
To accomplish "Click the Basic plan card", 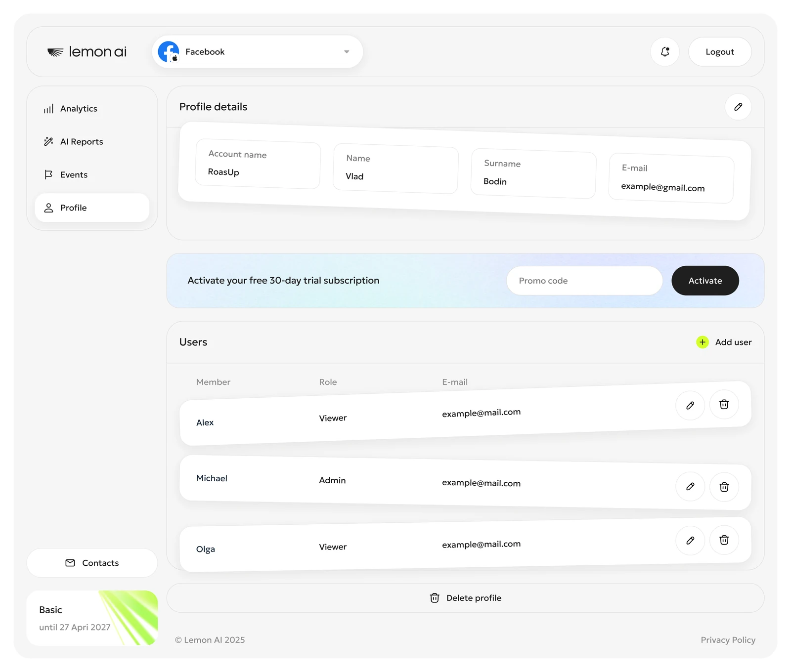I will (x=92, y=618).
